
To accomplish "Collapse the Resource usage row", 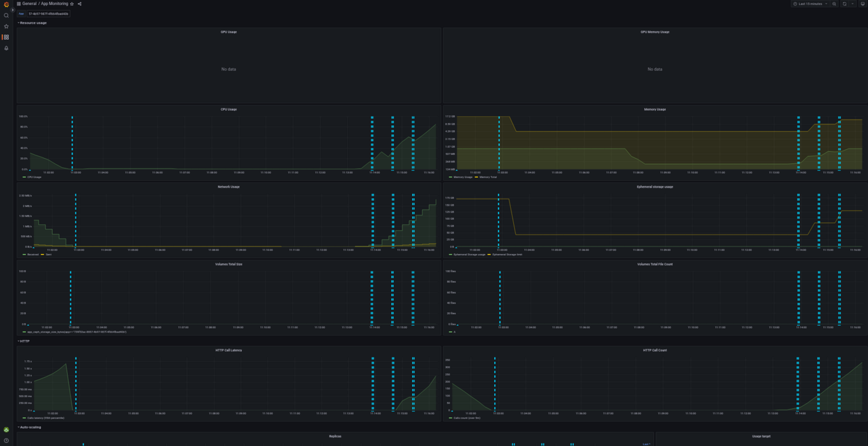I will (x=33, y=23).
